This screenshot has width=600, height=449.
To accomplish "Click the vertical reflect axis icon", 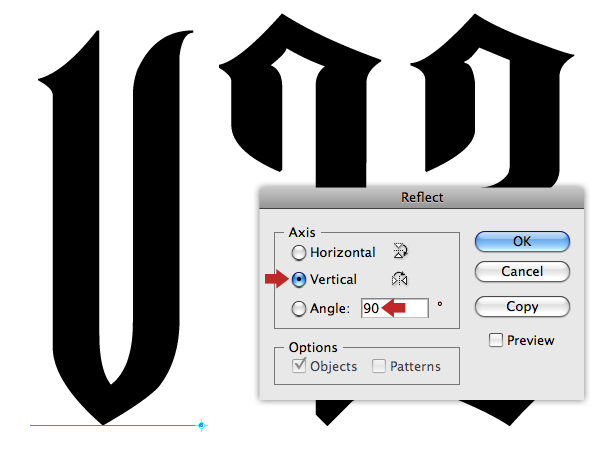I will pyautogui.click(x=399, y=279).
